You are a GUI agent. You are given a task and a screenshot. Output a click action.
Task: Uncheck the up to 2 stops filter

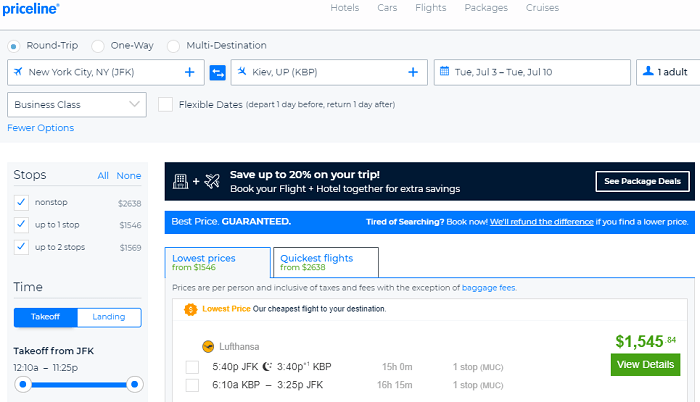[21, 247]
